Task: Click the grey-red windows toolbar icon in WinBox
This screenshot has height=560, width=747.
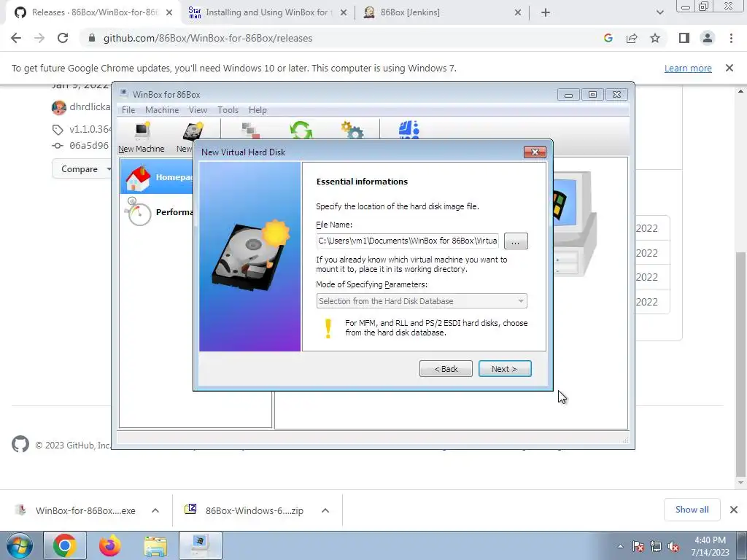Action: coord(251,131)
